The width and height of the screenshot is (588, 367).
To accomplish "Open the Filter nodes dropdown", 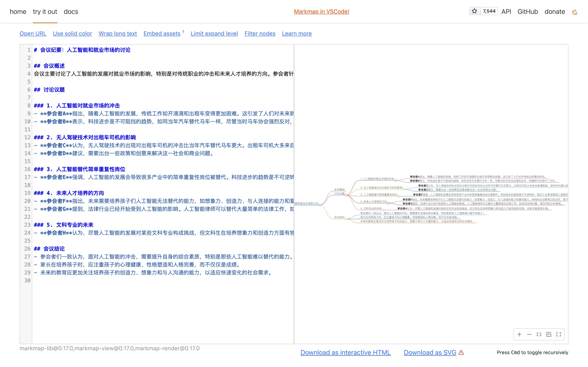I will [260, 33].
